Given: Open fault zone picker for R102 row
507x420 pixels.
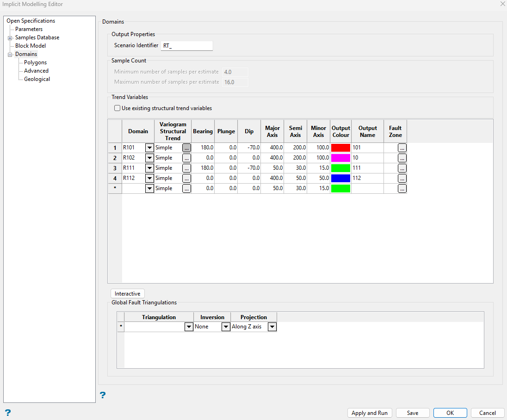Looking at the screenshot, I should (x=402, y=158).
